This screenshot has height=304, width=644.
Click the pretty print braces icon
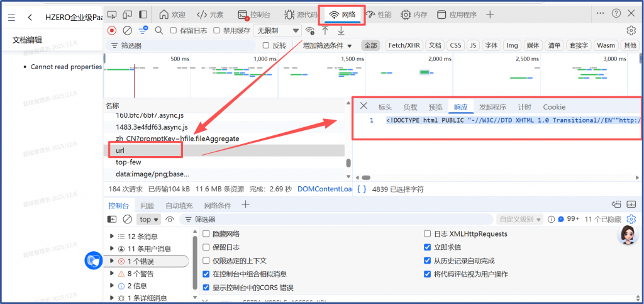click(x=362, y=189)
